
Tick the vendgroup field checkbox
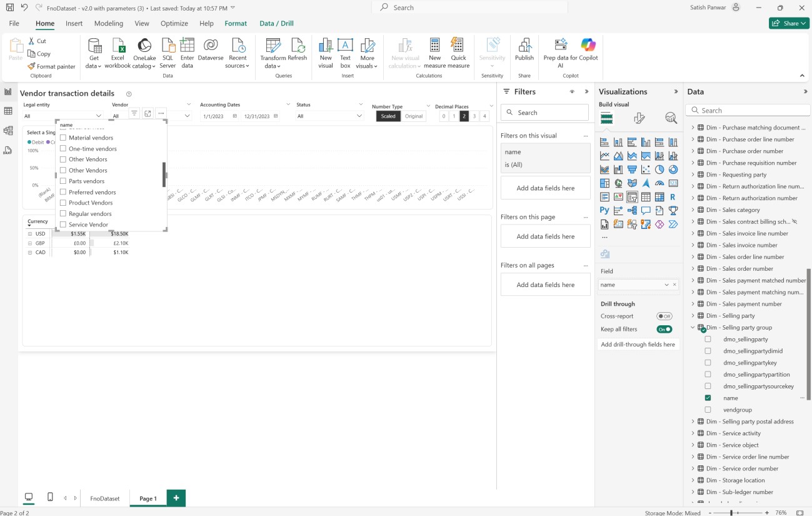click(x=708, y=410)
